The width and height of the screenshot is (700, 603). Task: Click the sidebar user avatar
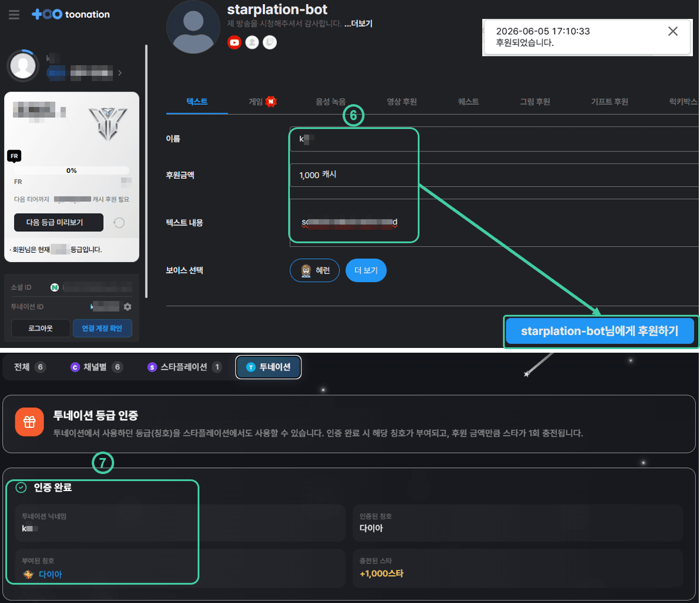coord(22,66)
